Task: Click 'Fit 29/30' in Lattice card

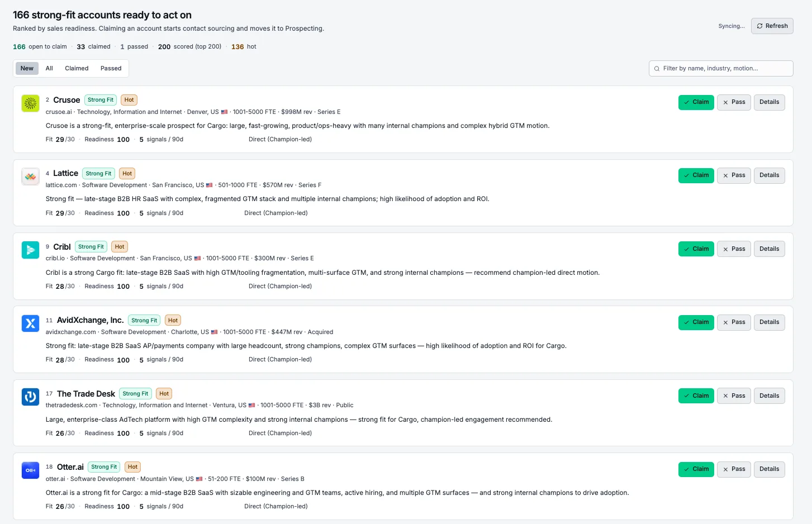Action: click(x=60, y=213)
